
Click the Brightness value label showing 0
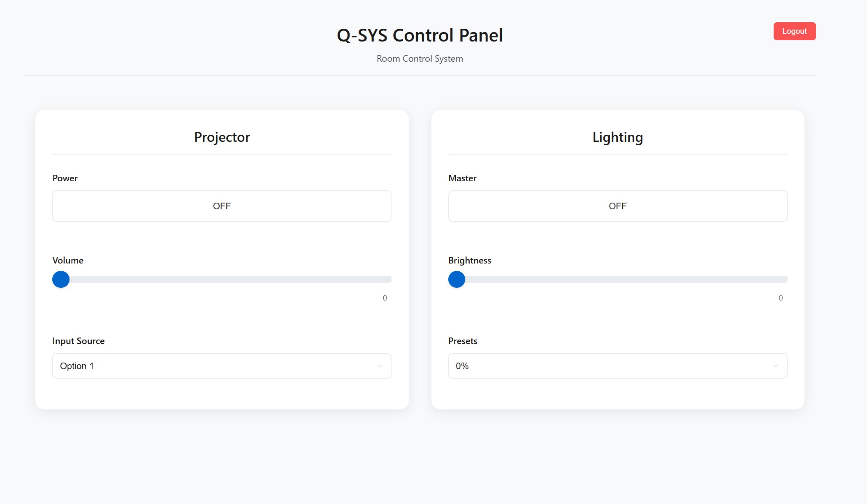780,298
